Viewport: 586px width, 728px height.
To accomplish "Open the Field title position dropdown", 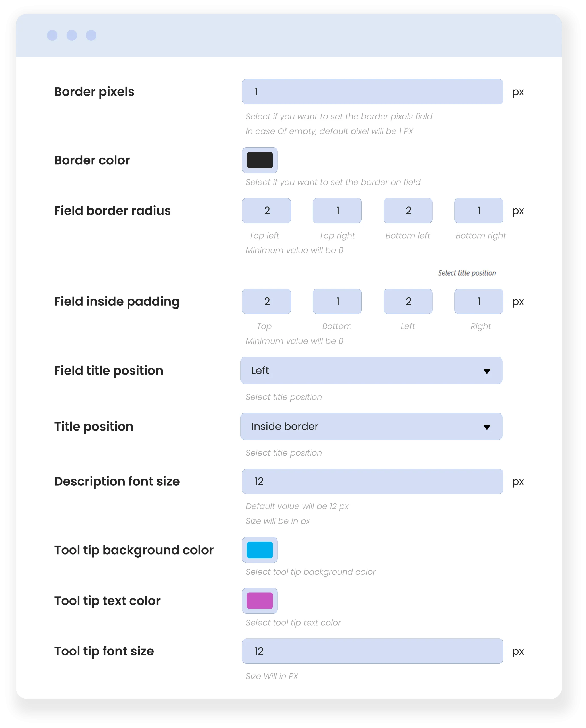I will tap(371, 371).
